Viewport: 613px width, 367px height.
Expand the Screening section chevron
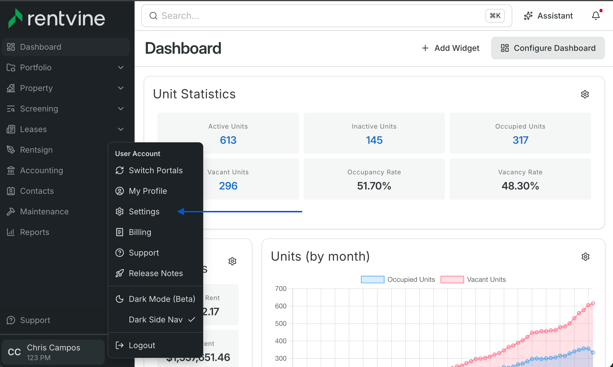[121, 109]
